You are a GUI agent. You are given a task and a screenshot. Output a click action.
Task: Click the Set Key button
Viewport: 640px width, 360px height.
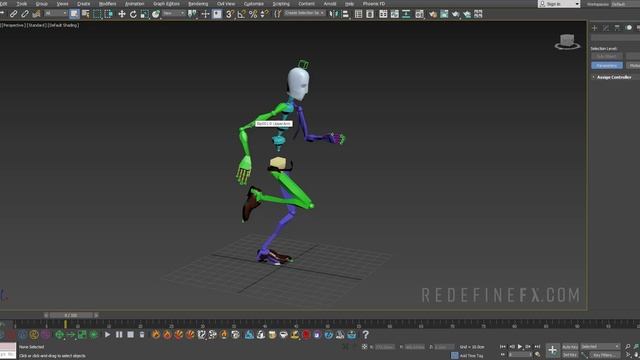[x=570, y=355]
